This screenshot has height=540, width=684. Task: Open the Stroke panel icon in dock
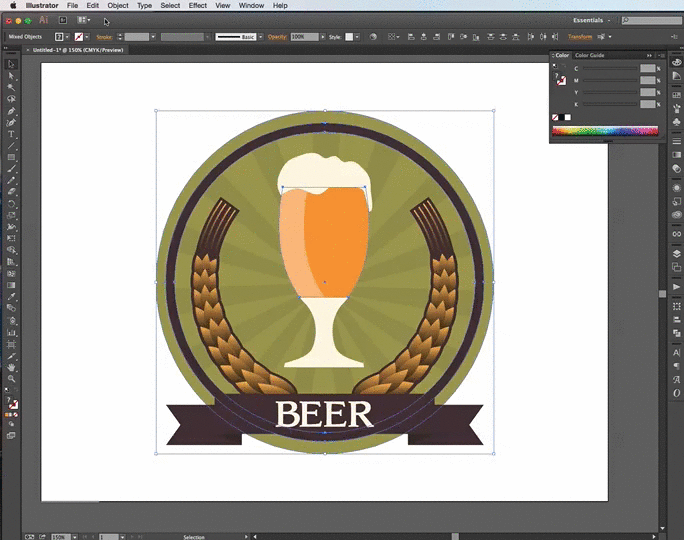677,141
